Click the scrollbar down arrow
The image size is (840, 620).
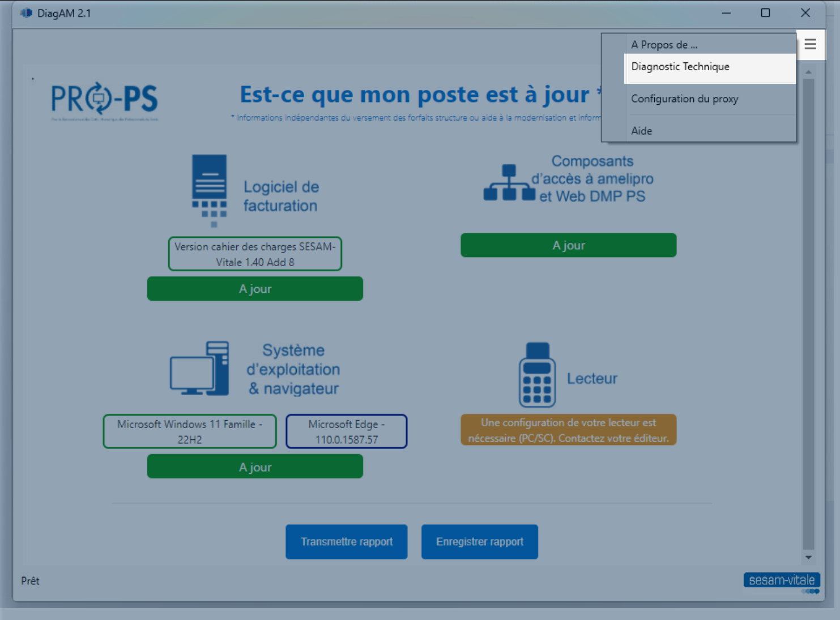808,558
